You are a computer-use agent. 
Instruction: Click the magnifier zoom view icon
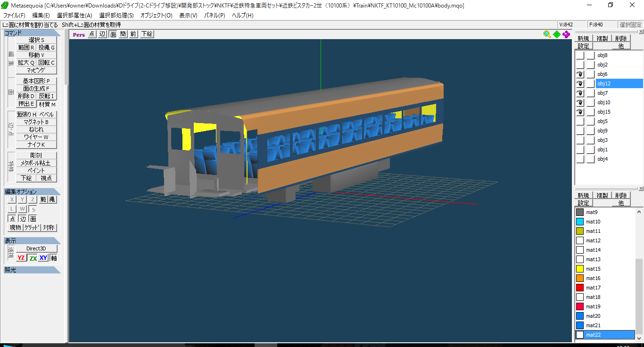[547, 34]
